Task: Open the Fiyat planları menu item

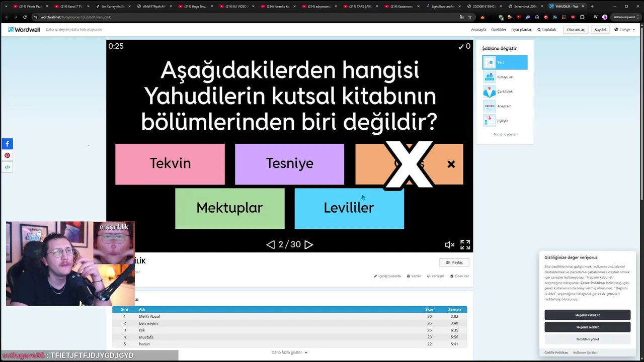Action: click(522, 30)
